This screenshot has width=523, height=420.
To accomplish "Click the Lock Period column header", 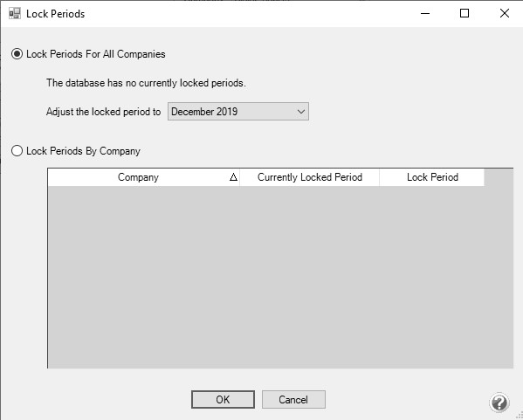I will [x=432, y=177].
